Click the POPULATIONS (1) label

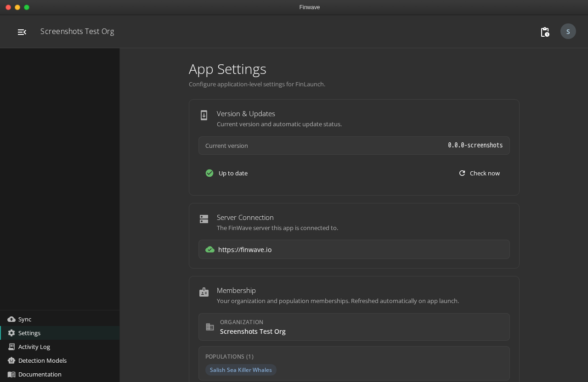pyautogui.click(x=229, y=356)
